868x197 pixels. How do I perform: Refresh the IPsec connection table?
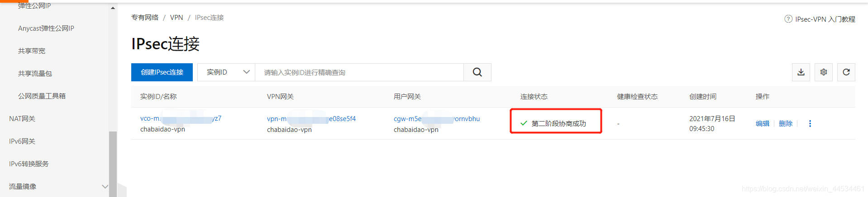[846, 72]
